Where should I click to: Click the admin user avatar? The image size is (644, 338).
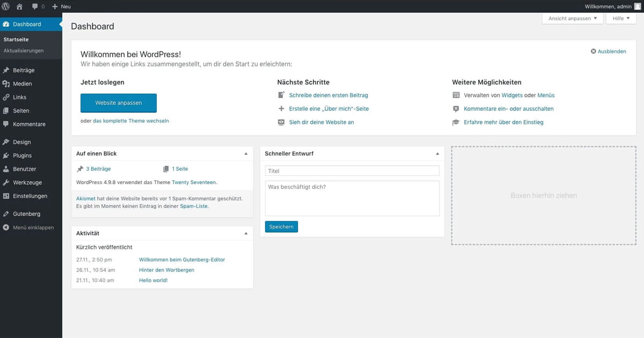click(638, 6)
